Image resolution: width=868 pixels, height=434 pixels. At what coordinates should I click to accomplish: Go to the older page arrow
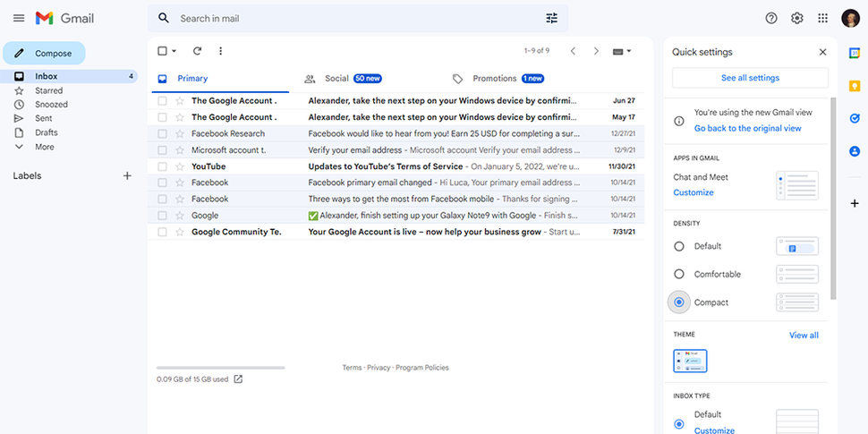(x=596, y=51)
